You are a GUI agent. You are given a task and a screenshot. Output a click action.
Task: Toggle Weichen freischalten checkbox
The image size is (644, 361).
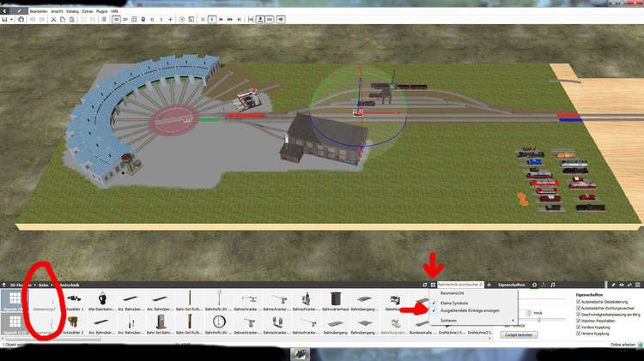[x=578, y=321]
